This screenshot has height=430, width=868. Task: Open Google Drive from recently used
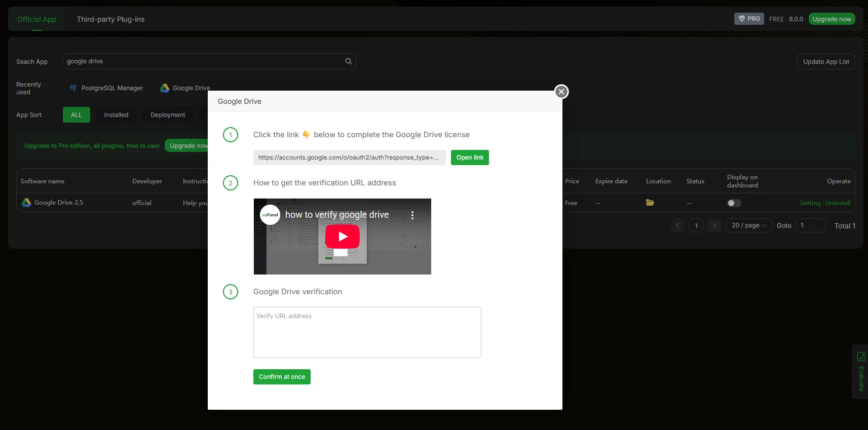point(185,88)
